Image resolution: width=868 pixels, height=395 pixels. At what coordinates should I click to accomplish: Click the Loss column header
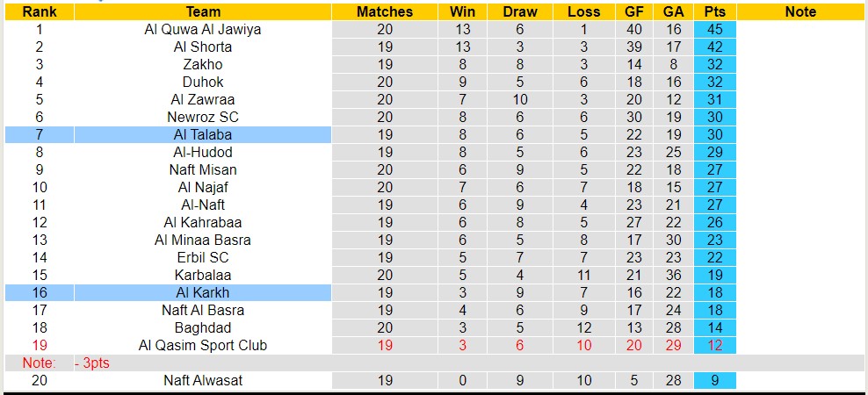[x=583, y=11]
